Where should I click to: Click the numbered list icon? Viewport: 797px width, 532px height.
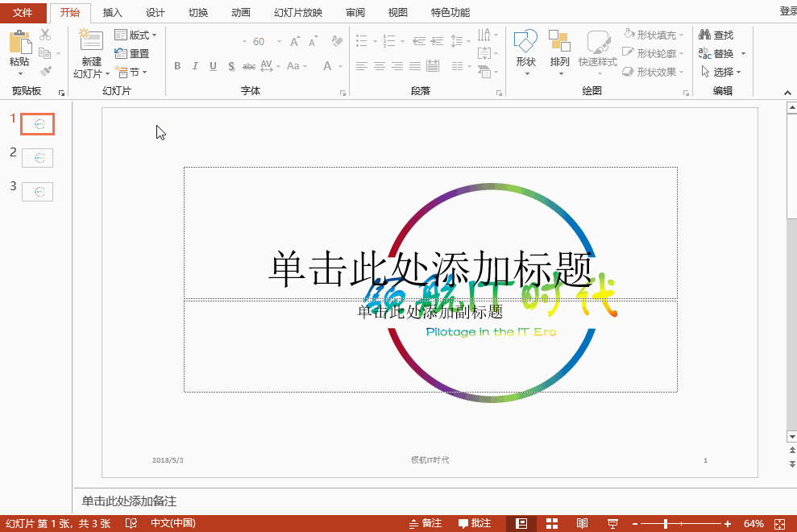tap(389, 40)
